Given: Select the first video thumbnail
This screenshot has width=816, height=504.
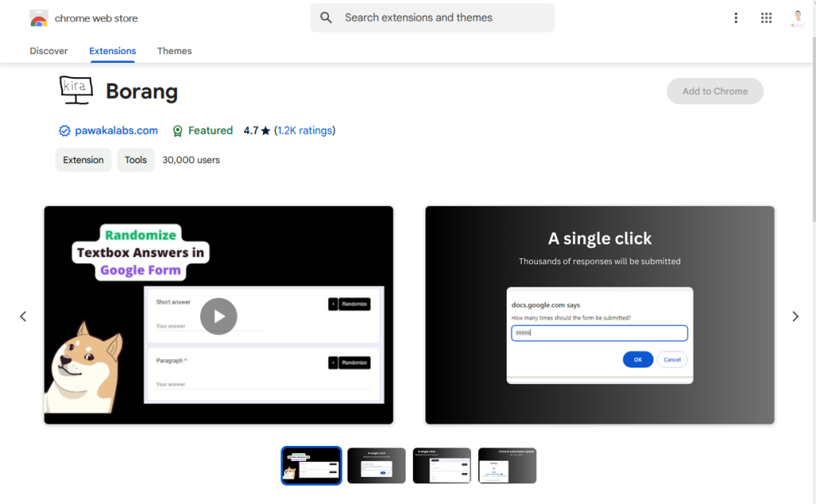Looking at the screenshot, I should [x=312, y=466].
